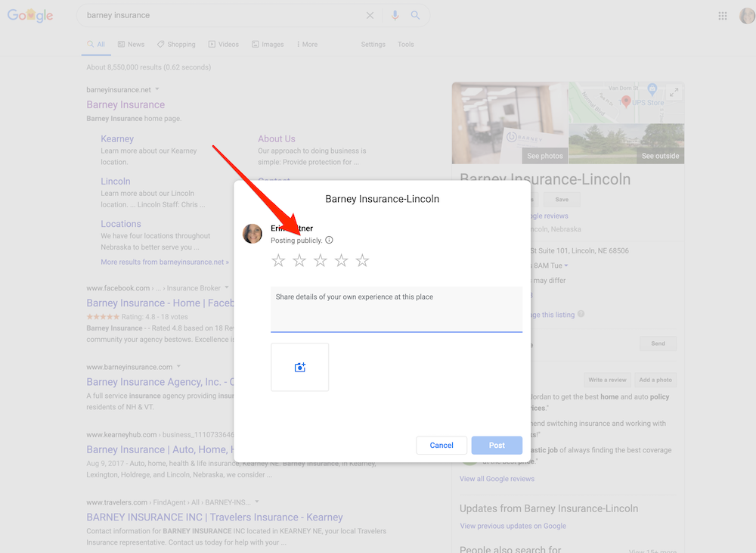756x553 pixels.
Task: Focus the review details text area
Action: 396,309
